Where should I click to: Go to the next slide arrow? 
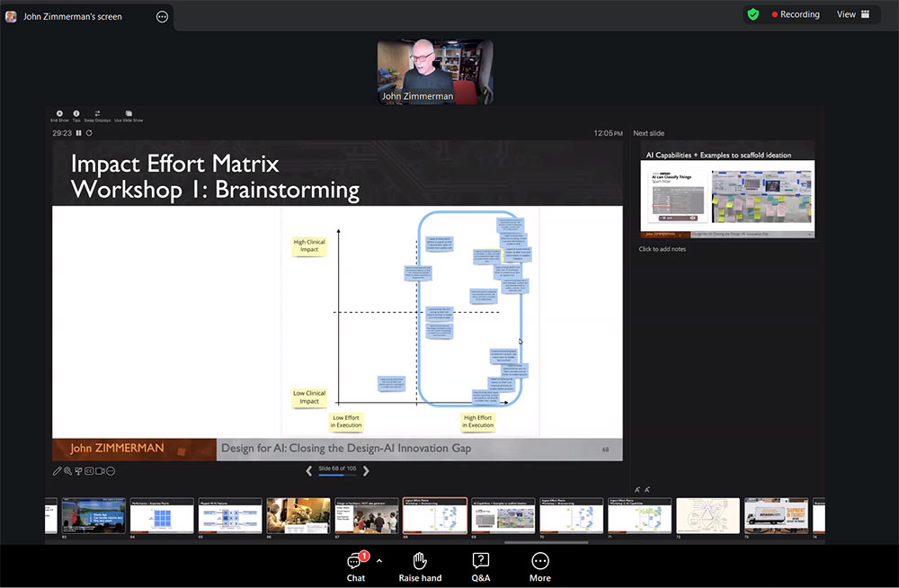coord(366,470)
